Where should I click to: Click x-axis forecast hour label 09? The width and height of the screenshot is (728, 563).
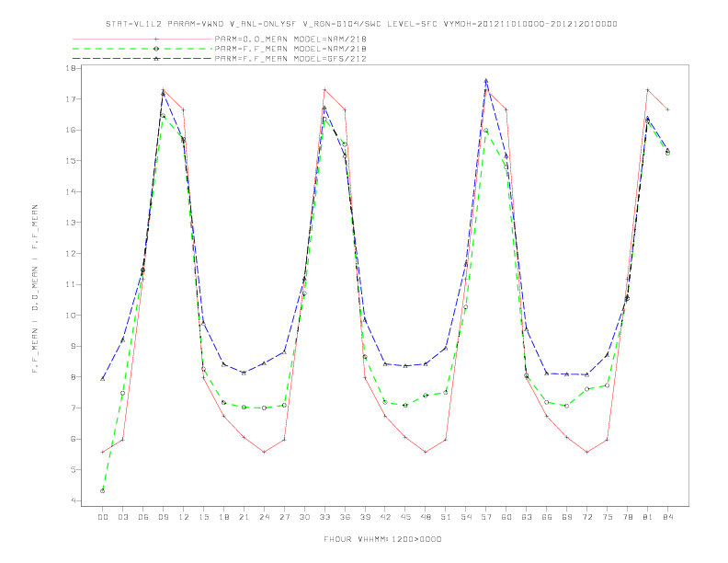163,517
